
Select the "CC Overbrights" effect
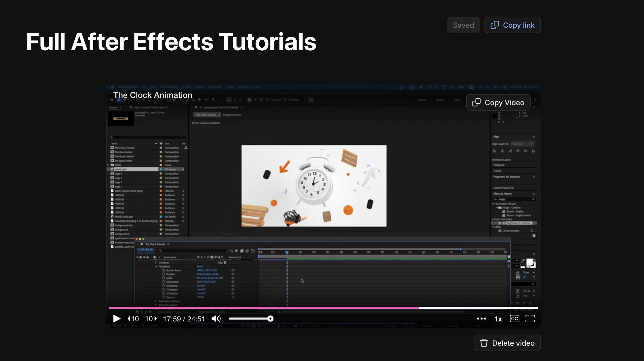(x=511, y=231)
